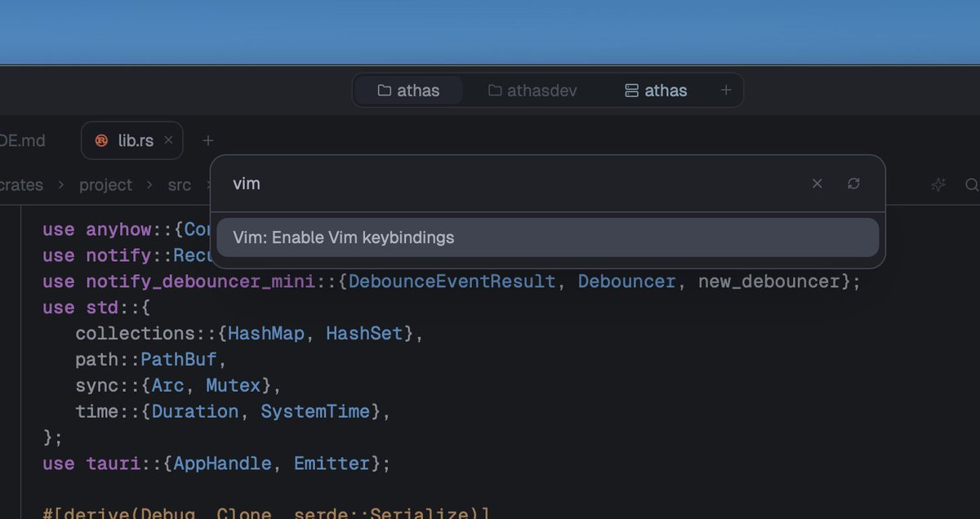Click Duration in the time import

195,411
